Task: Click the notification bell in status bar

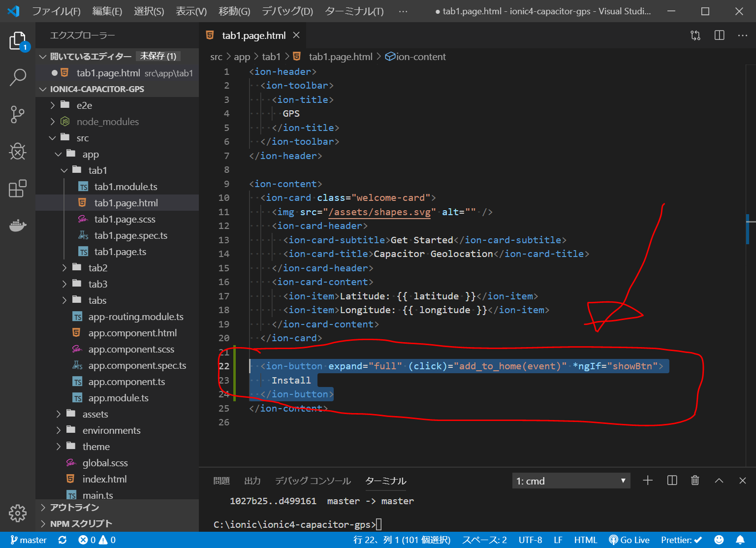Action: point(740,540)
